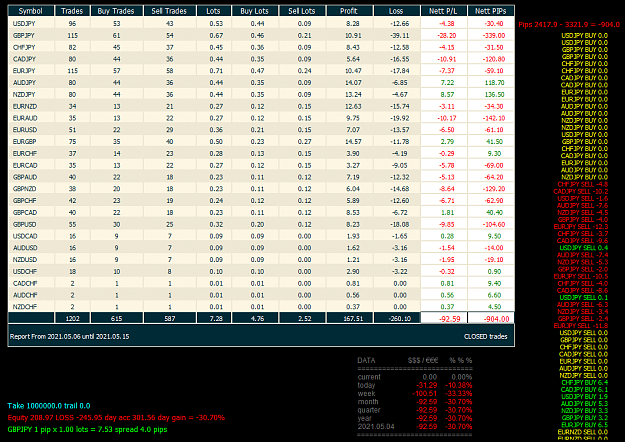Click the Buy Lots column header
The width and height of the screenshot is (625, 442).
(255, 11)
